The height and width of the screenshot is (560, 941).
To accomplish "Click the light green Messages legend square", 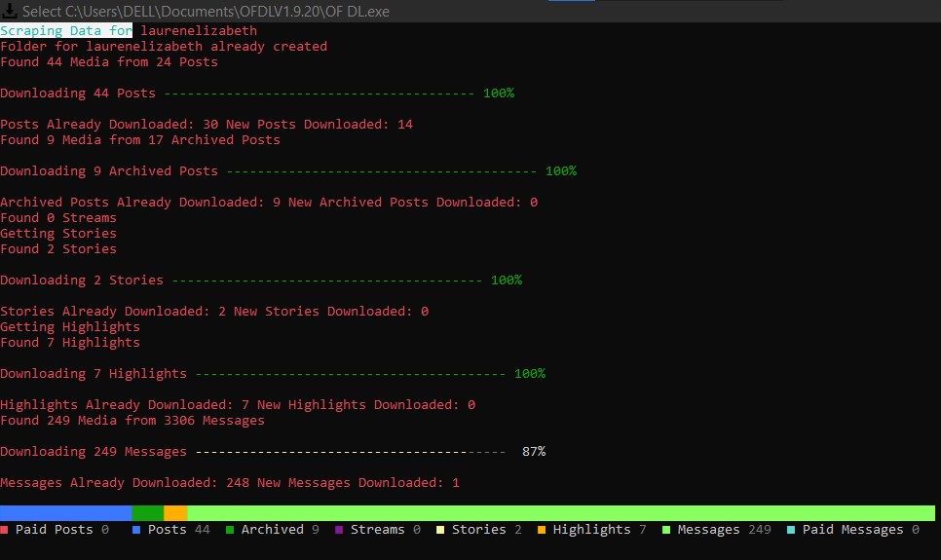I will pyautogui.click(x=666, y=530).
